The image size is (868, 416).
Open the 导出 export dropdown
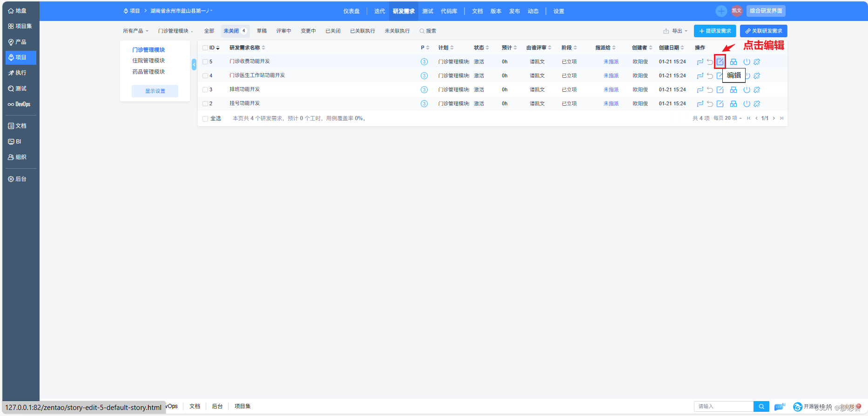[x=675, y=31]
